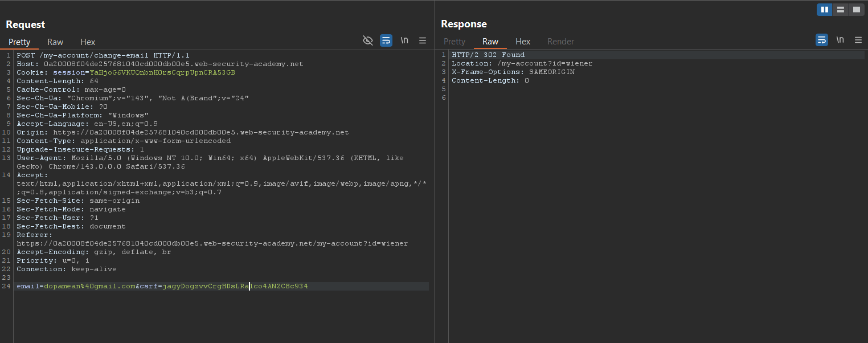The width and height of the screenshot is (868, 343).
Task: Toggle word wrap icon in Response panel
Action: [822, 40]
